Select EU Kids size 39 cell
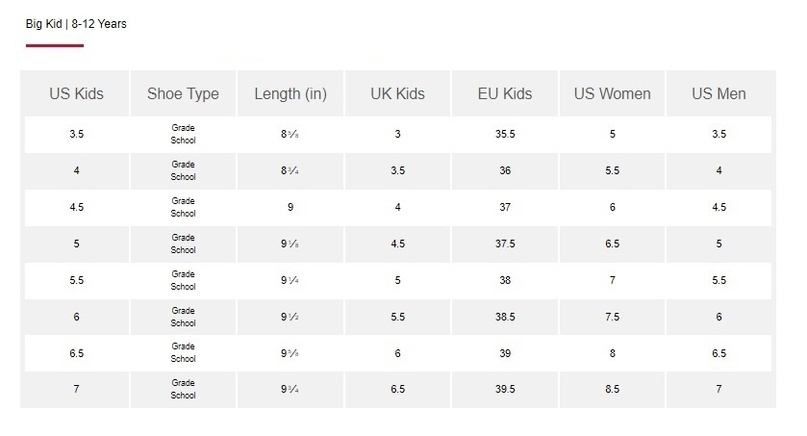This screenshot has width=807, height=436. tap(505, 352)
